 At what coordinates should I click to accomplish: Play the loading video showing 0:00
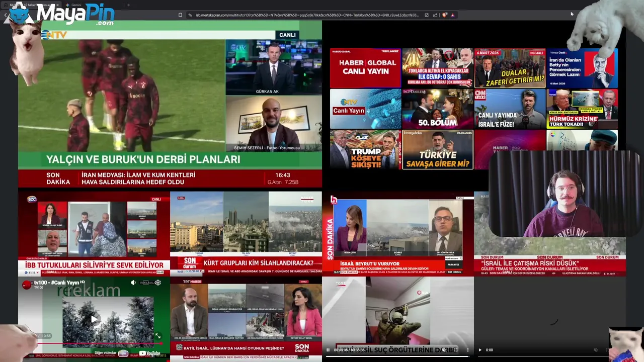[480, 350]
